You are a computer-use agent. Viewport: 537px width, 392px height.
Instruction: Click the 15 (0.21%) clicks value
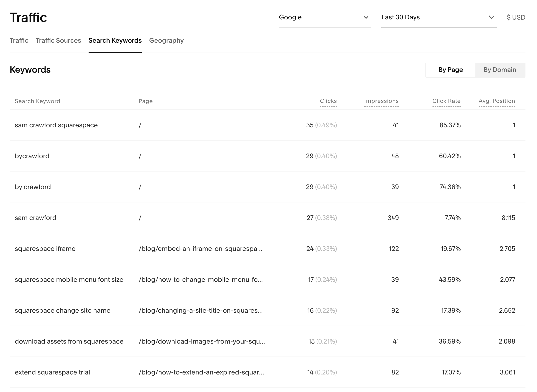pyautogui.click(x=323, y=342)
